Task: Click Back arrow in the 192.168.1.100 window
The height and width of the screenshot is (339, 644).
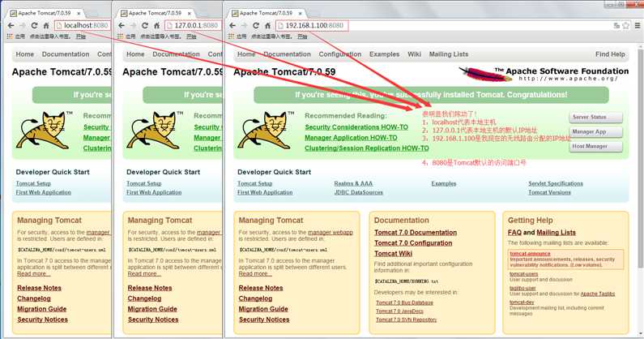Action: [232, 25]
